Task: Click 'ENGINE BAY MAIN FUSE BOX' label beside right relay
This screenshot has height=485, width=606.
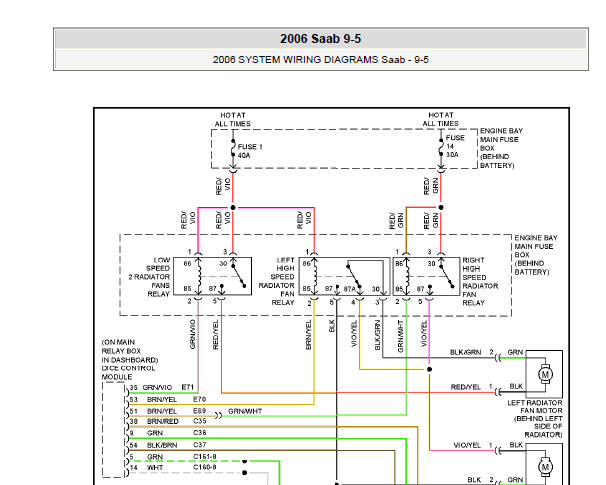Action: (x=536, y=255)
